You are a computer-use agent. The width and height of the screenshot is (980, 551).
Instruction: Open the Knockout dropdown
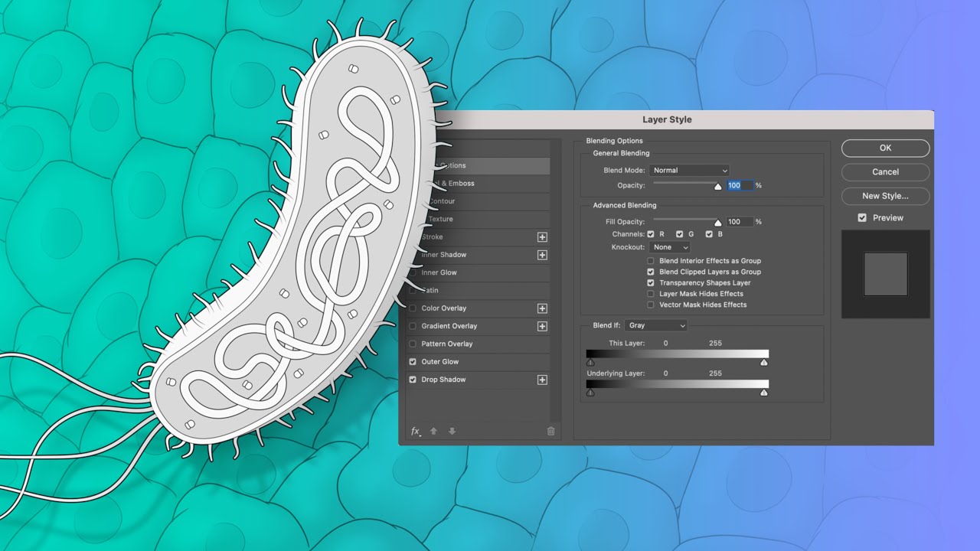(670, 247)
